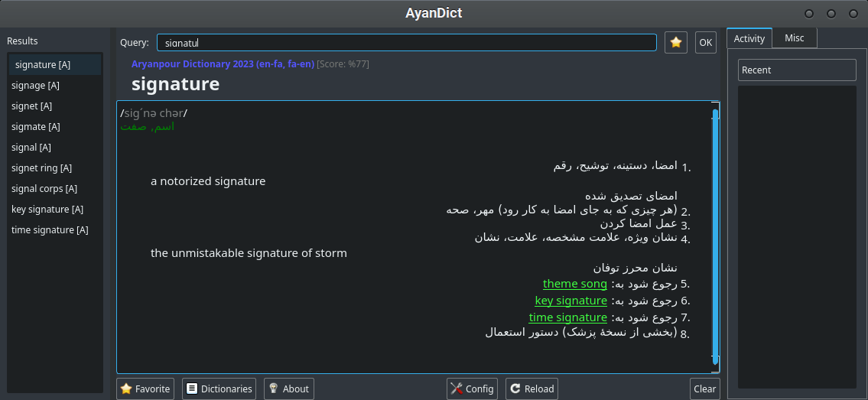Click the 'Aryanpour Dictionary 2023' title
868x400 pixels.
[x=223, y=64]
